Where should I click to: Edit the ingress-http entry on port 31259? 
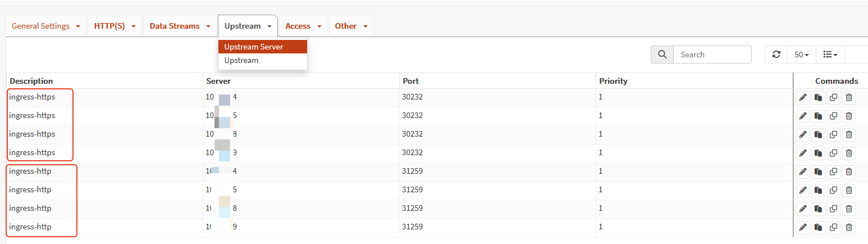[803, 172]
